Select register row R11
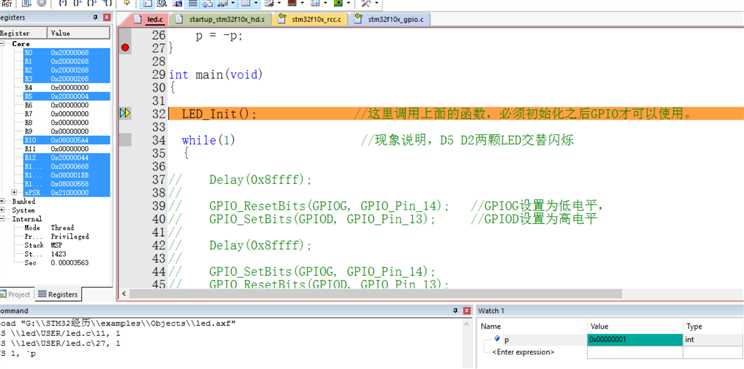 coord(66,149)
